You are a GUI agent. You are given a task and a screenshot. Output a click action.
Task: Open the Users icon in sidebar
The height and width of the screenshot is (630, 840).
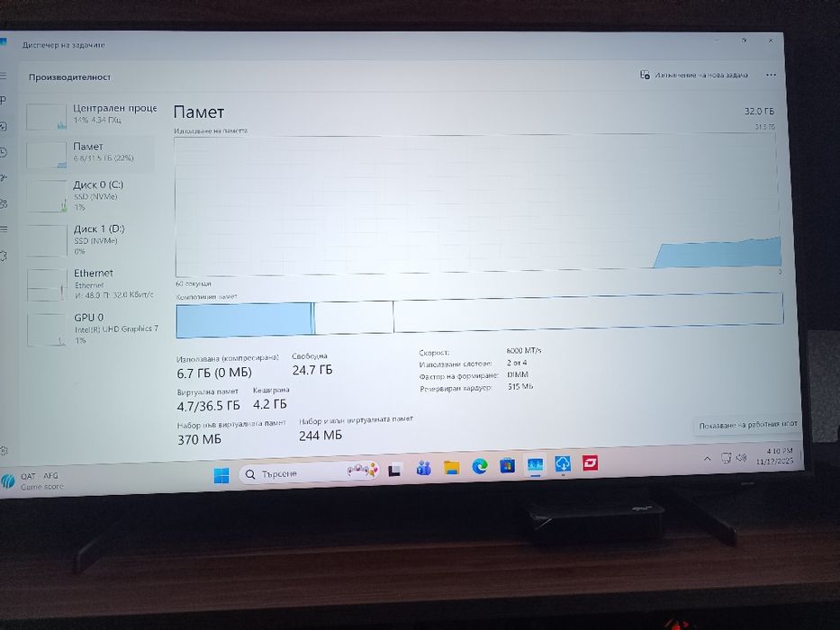coord(4,203)
